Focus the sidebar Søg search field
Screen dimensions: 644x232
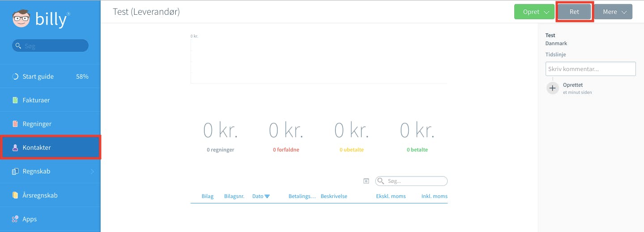point(50,46)
